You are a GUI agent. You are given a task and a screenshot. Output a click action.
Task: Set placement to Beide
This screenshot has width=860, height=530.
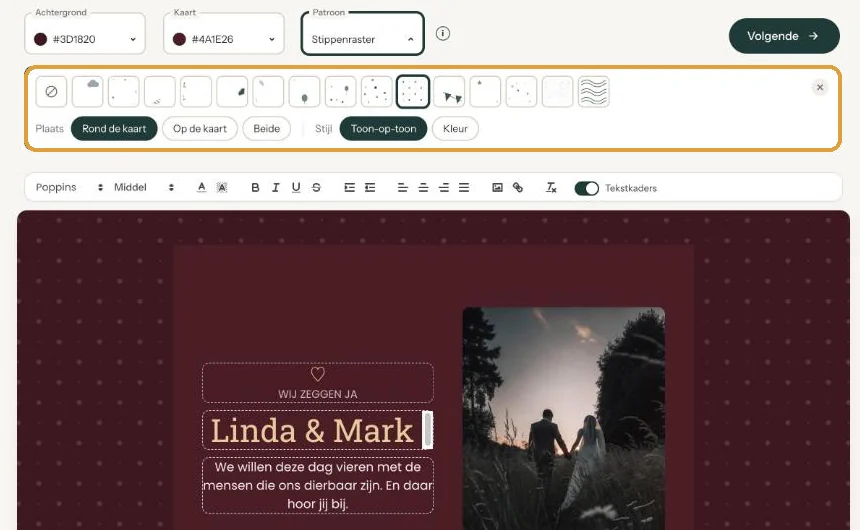[267, 129]
